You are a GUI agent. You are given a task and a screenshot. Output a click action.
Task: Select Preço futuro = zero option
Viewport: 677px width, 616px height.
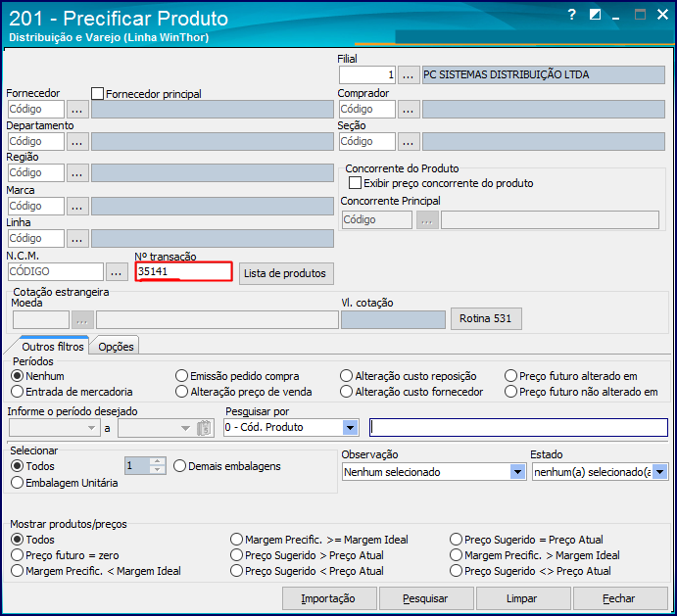coord(17,555)
